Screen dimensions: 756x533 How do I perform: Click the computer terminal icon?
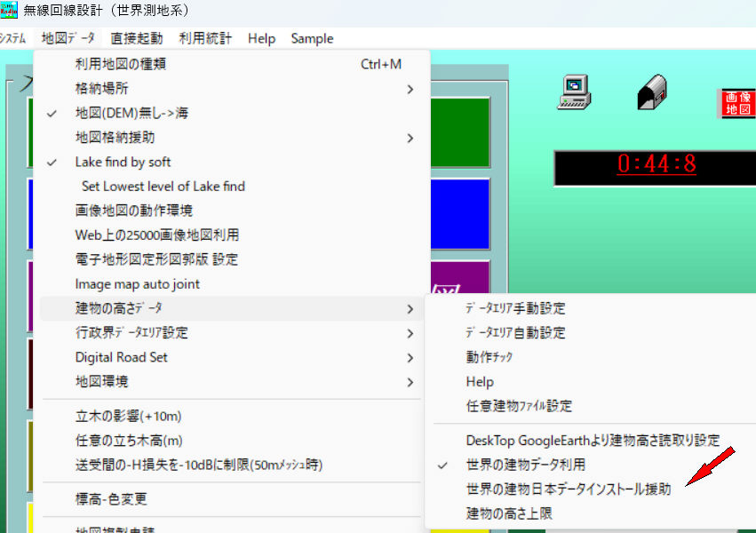[x=574, y=91]
